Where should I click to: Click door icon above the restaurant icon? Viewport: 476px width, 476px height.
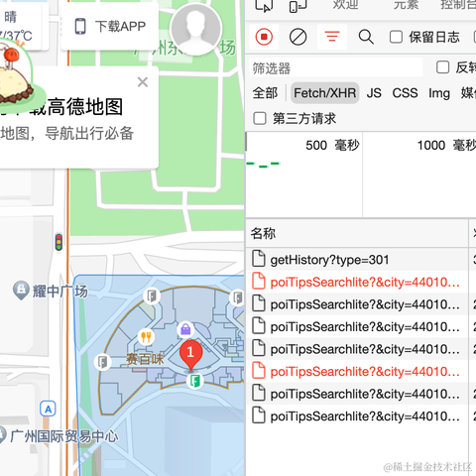152,296
